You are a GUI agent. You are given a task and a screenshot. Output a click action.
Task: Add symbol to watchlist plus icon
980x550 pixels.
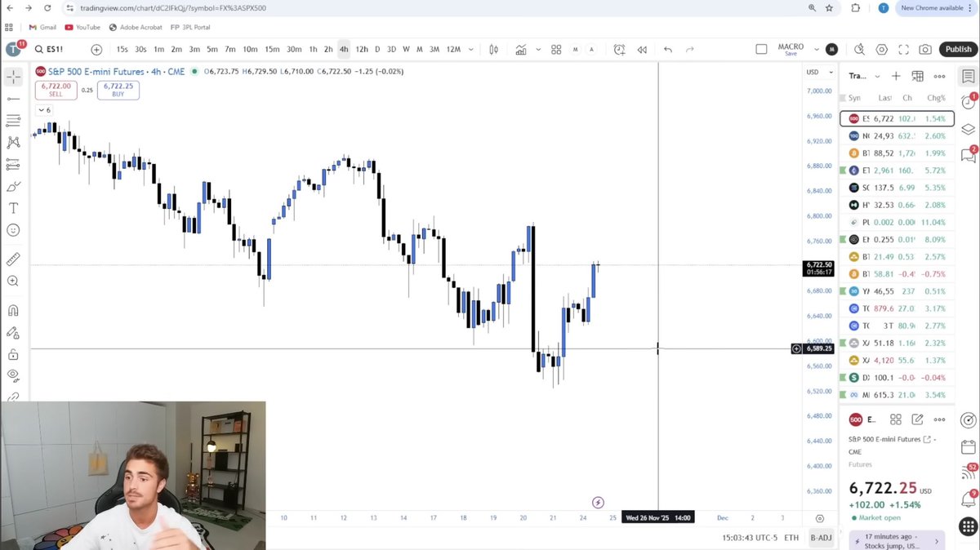point(896,76)
